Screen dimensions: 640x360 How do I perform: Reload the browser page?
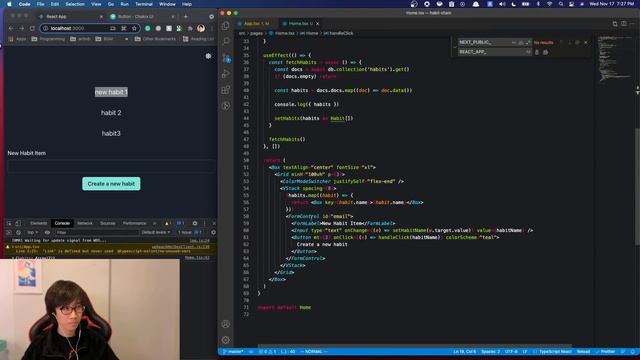coord(32,28)
